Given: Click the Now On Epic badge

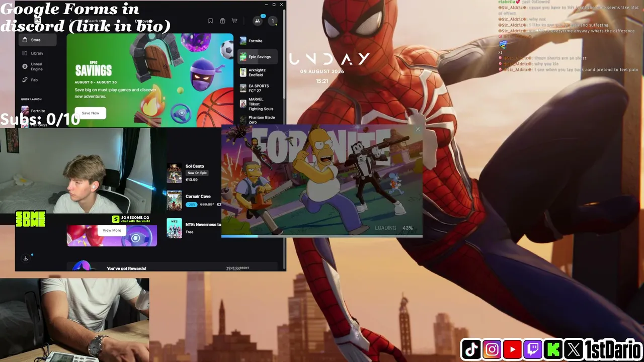Looking at the screenshot, I should [x=197, y=173].
